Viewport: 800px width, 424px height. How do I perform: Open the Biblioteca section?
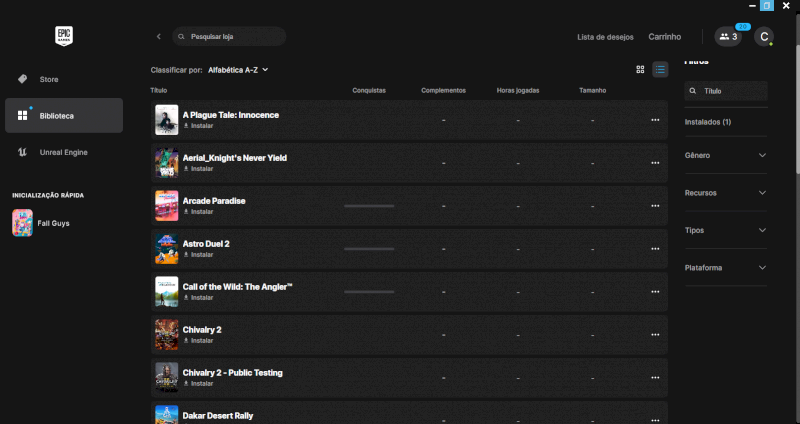pos(64,116)
